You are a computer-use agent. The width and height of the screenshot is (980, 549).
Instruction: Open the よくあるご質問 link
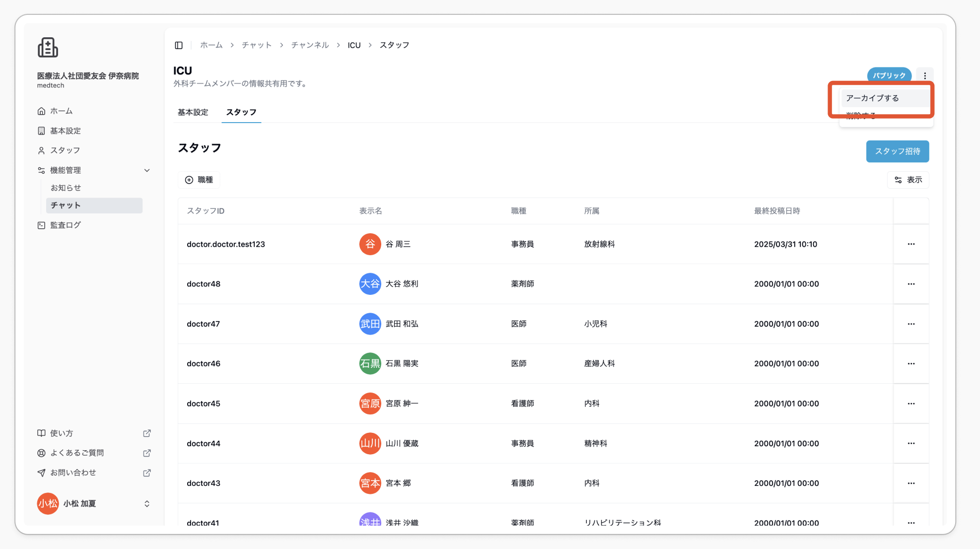coord(77,453)
